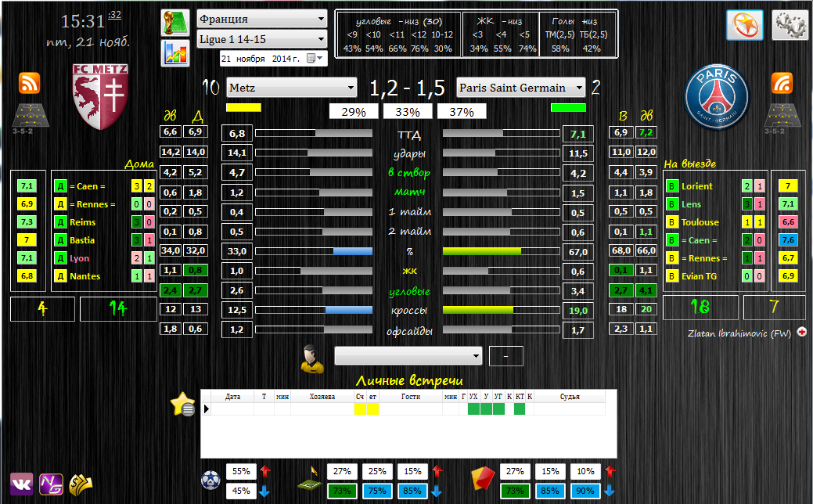This screenshot has height=504, width=813.
Task: Click the 33% draw probability box
Action: [408, 112]
